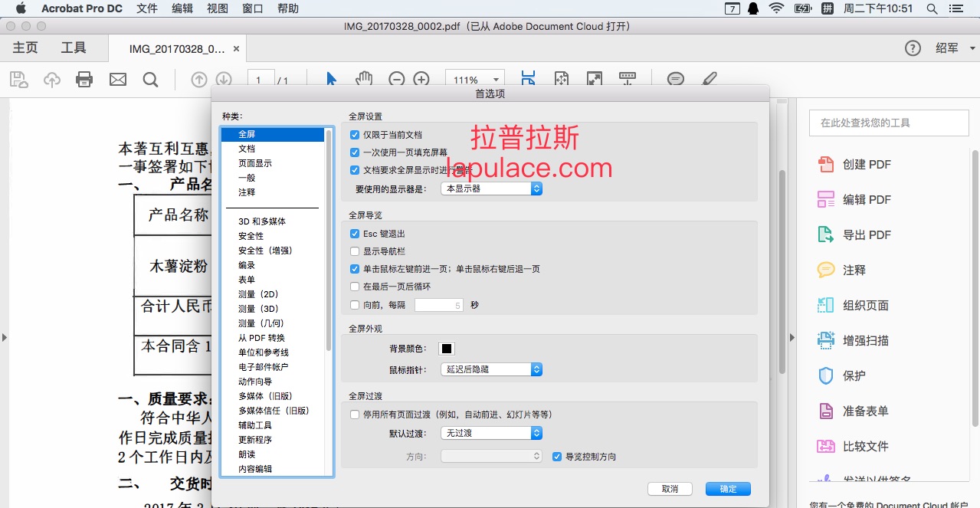Click the printer icon in toolbar
The height and width of the screenshot is (508, 980).
[84, 79]
